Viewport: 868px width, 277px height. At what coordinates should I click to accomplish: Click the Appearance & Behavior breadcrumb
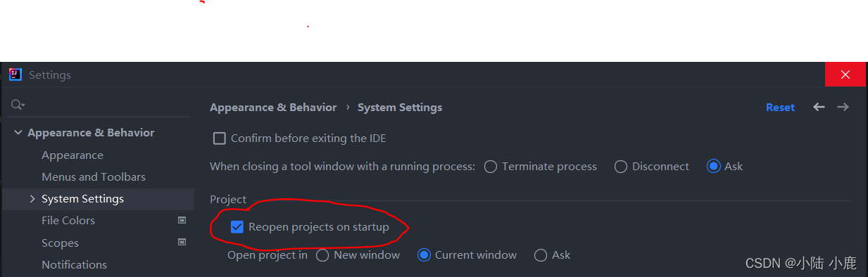[273, 108]
